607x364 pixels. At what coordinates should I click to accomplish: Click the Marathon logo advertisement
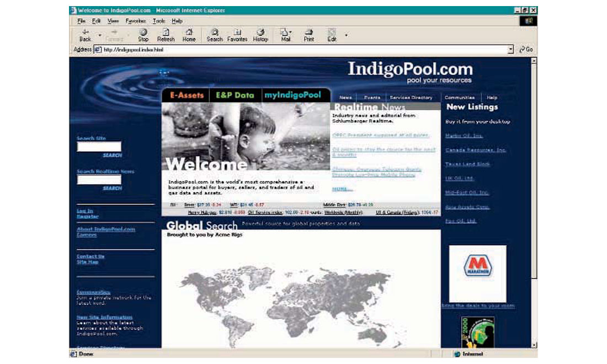point(478,274)
